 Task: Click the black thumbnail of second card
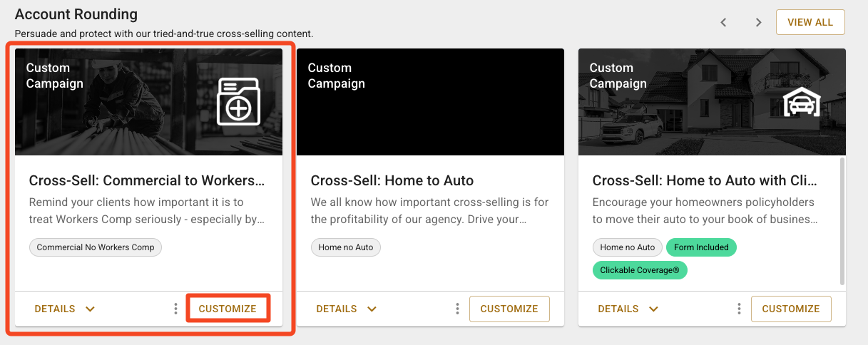pos(430,102)
